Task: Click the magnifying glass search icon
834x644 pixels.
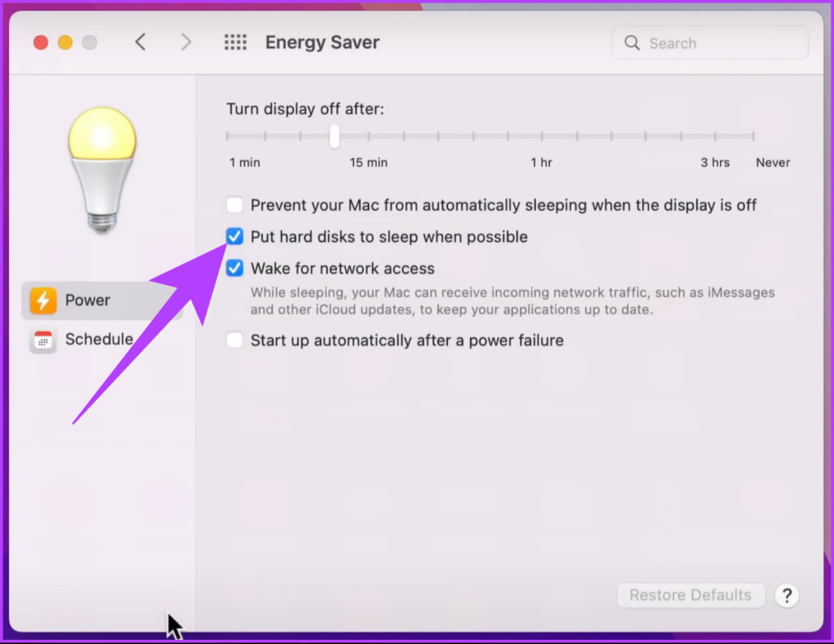Action: (632, 42)
